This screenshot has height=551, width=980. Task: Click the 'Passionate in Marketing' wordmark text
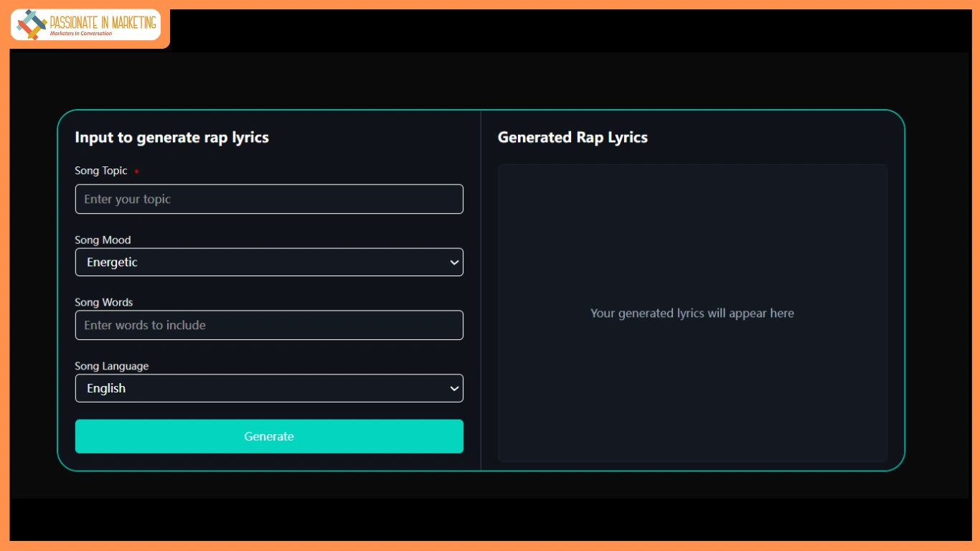point(103,22)
